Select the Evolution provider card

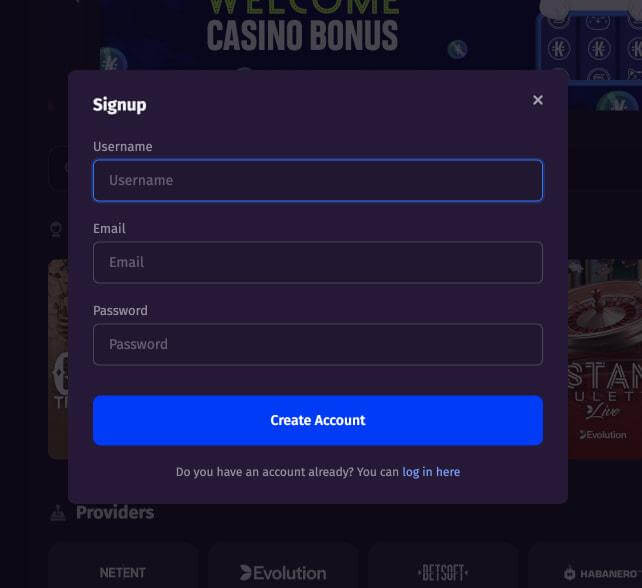(x=283, y=566)
